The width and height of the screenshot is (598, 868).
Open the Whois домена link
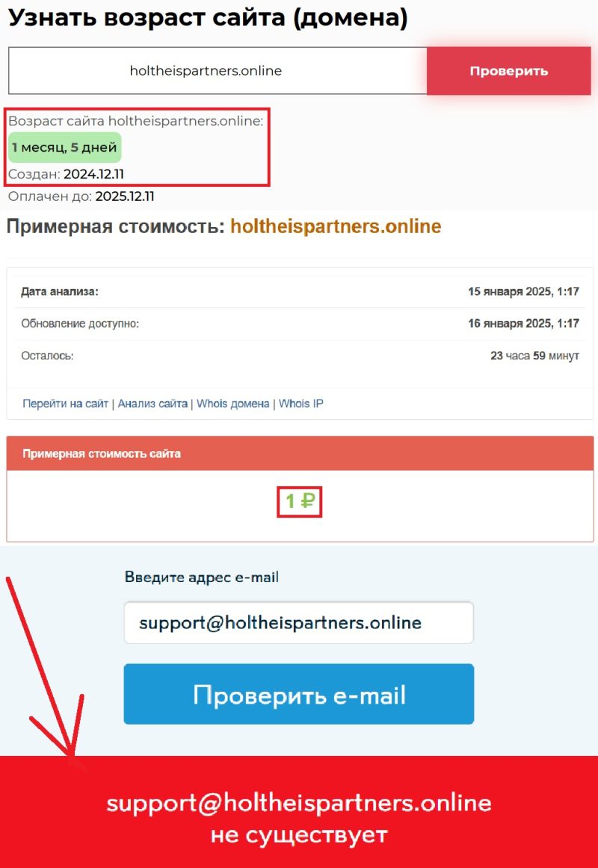tap(232, 403)
